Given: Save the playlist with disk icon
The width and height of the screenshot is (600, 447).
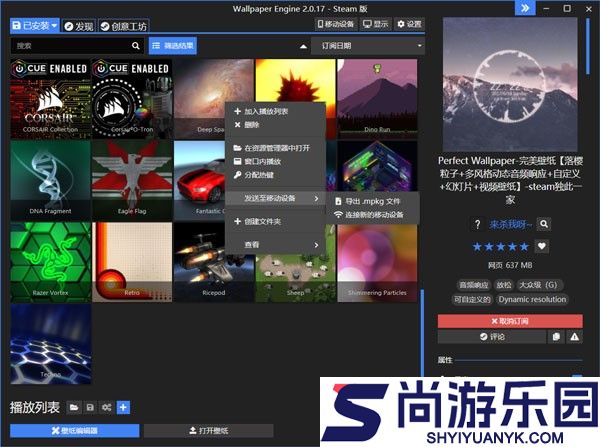Looking at the screenshot, I should coord(90,408).
